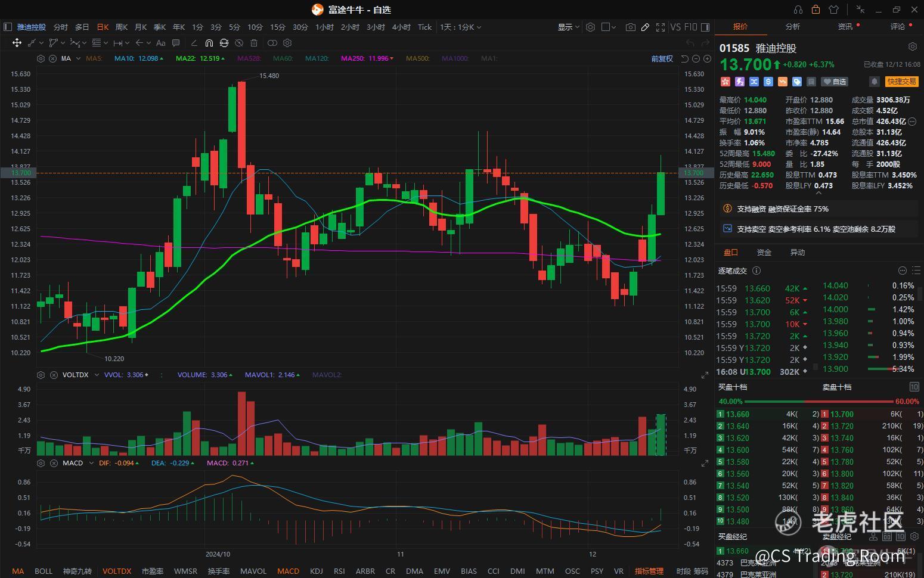The height and width of the screenshot is (578, 924).
Task: Enter fullscreen chart mode
Action: [661, 27]
